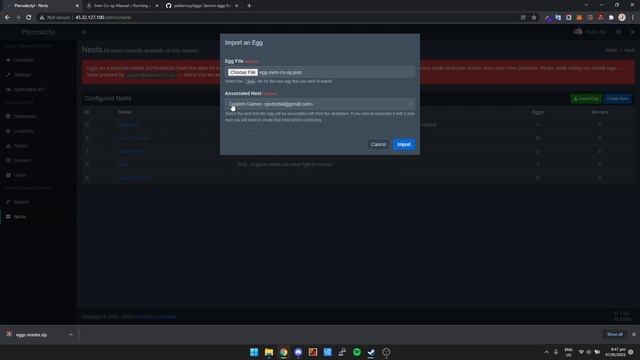The width and height of the screenshot is (640, 360).
Task: Open Chrome from the taskbar
Action: (283, 352)
